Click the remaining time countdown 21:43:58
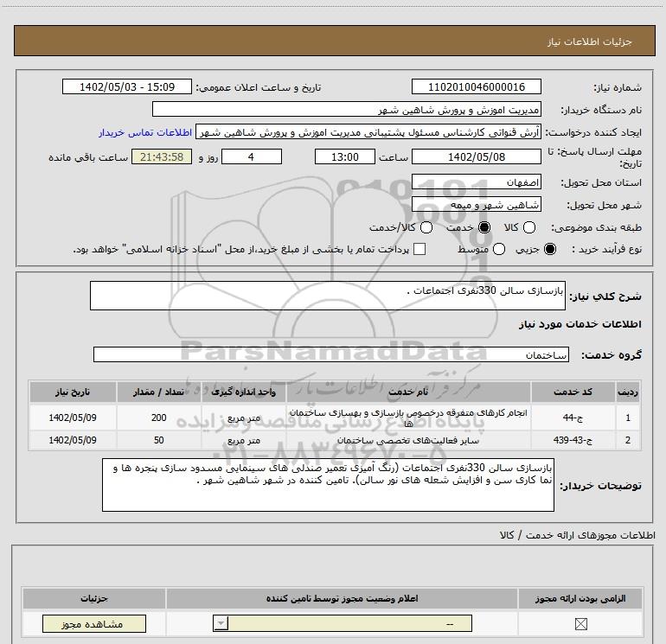This screenshot has height=644, width=666. [x=162, y=156]
